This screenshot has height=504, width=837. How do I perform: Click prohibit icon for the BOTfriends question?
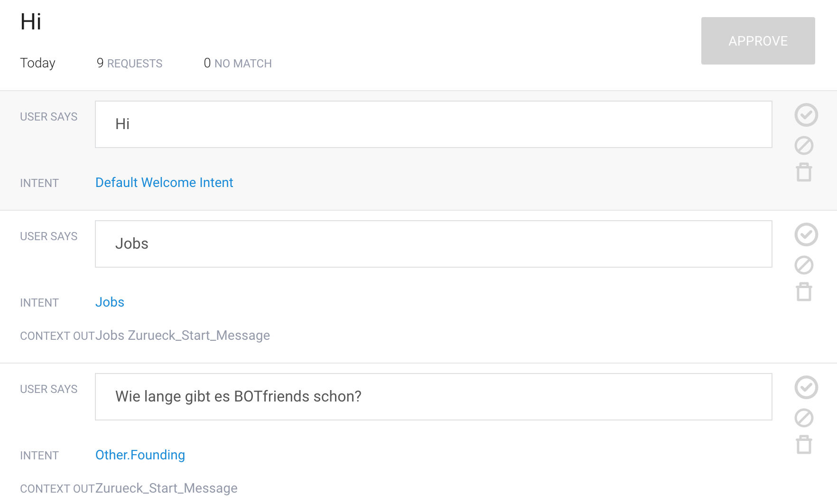point(804,418)
